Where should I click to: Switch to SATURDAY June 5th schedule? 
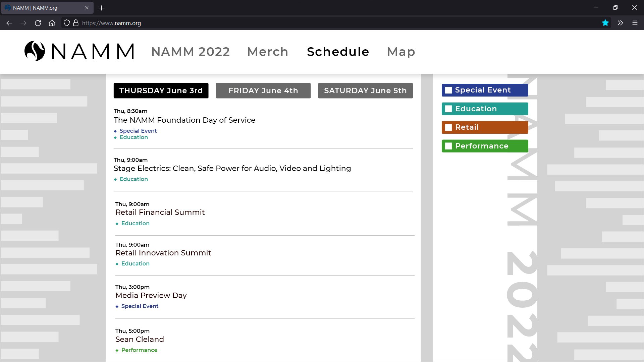(365, 90)
